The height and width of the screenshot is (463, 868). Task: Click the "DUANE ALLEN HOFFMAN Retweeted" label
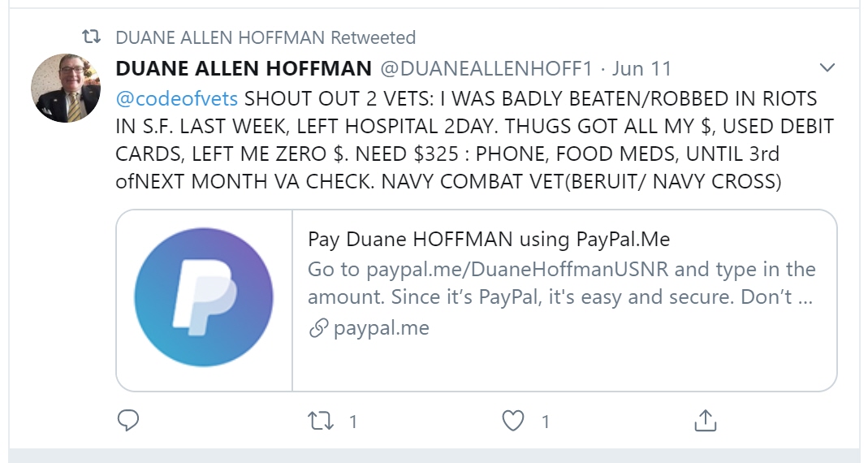266,37
